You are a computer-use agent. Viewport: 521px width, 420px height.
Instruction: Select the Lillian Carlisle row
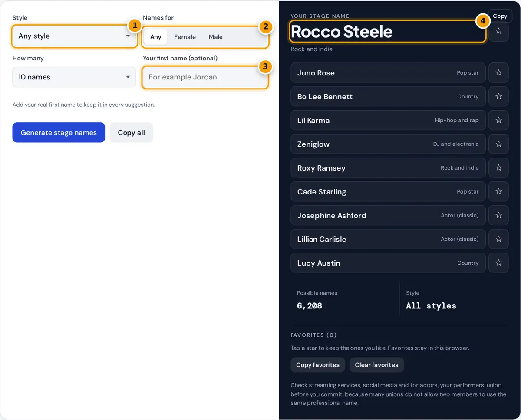(388, 239)
